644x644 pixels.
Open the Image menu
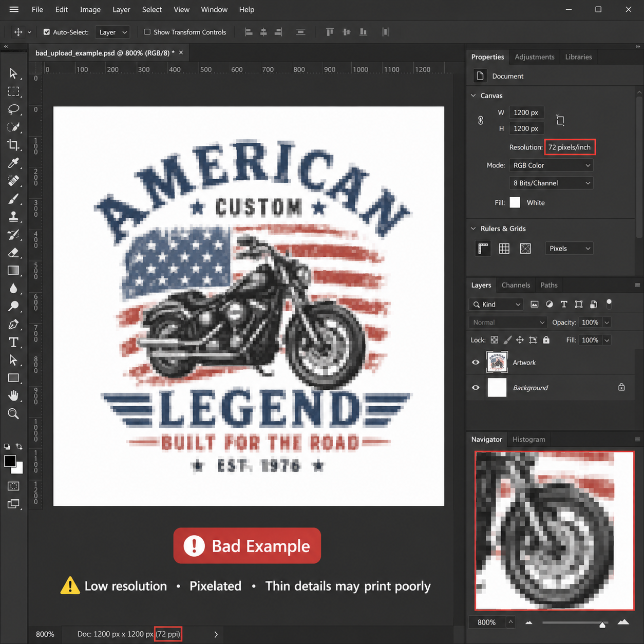pos(90,10)
